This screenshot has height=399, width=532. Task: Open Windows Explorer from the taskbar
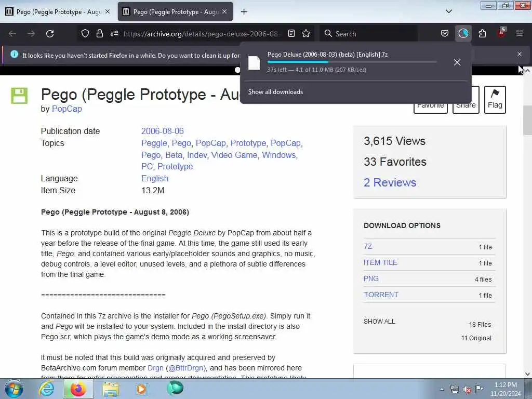click(111, 389)
